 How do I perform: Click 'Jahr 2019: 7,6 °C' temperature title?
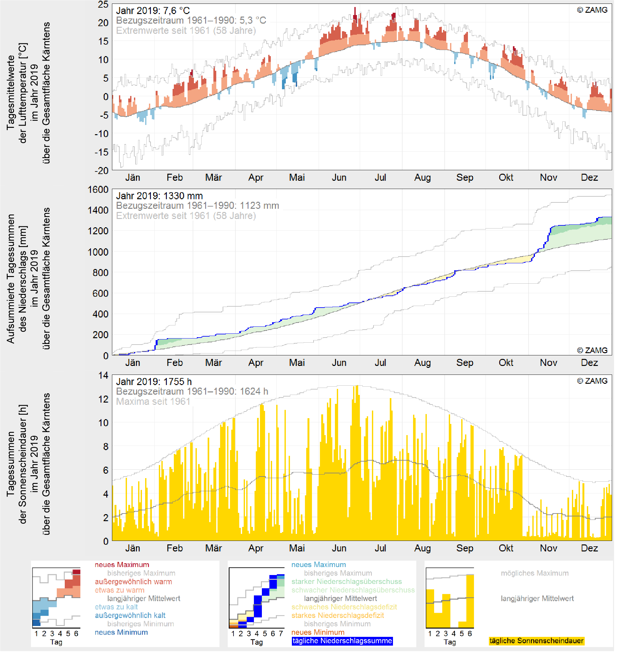(x=153, y=11)
